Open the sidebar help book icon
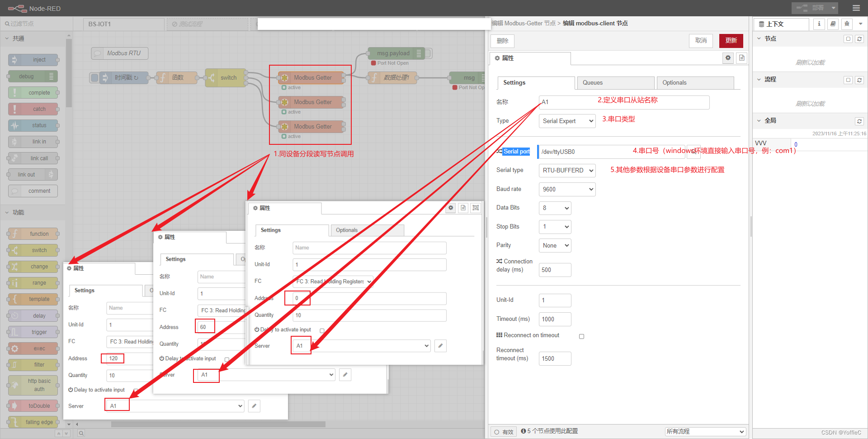The height and width of the screenshot is (439, 868). [x=833, y=24]
